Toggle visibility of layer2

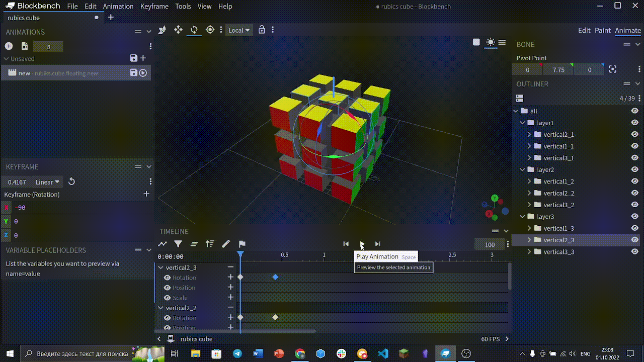click(x=635, y=169)
